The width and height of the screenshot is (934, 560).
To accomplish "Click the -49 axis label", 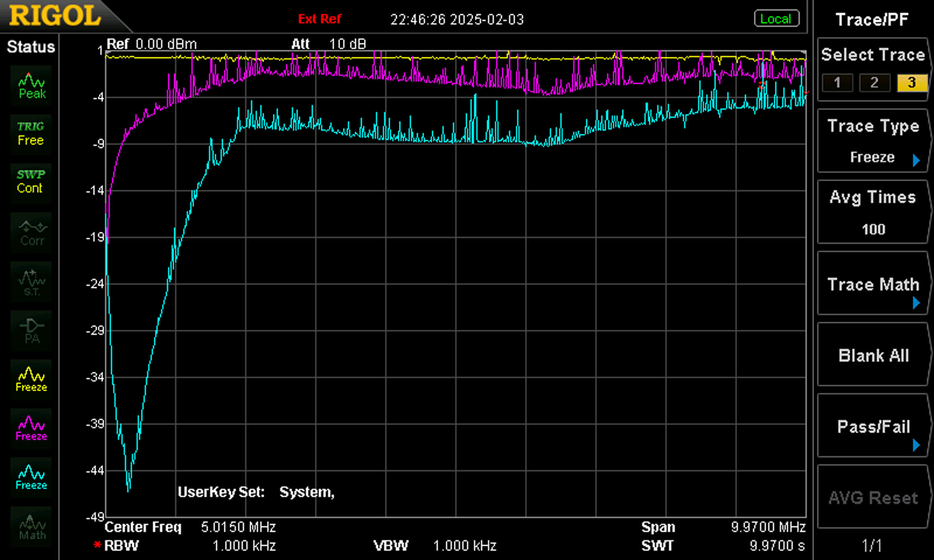I will [95, 517].
